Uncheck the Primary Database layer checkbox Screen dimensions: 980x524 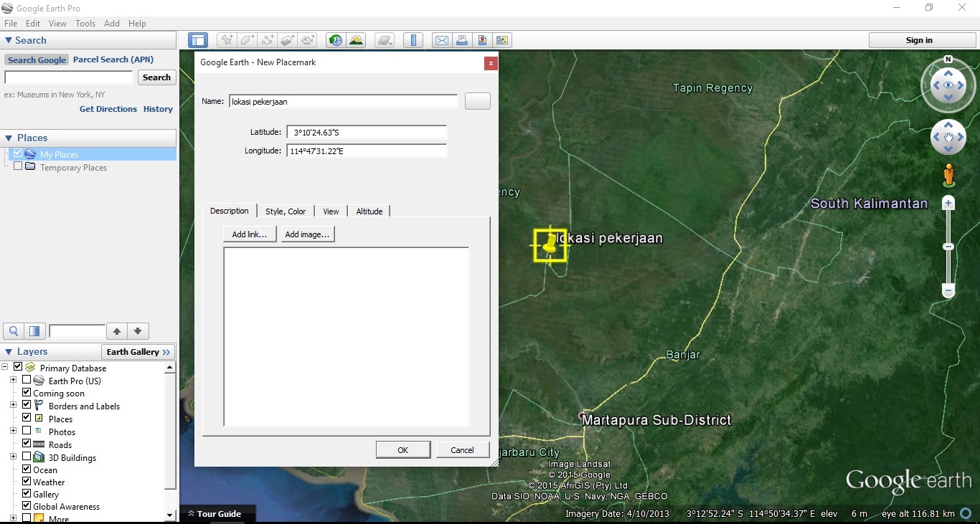pyautogui.click(x=18, y=367)
